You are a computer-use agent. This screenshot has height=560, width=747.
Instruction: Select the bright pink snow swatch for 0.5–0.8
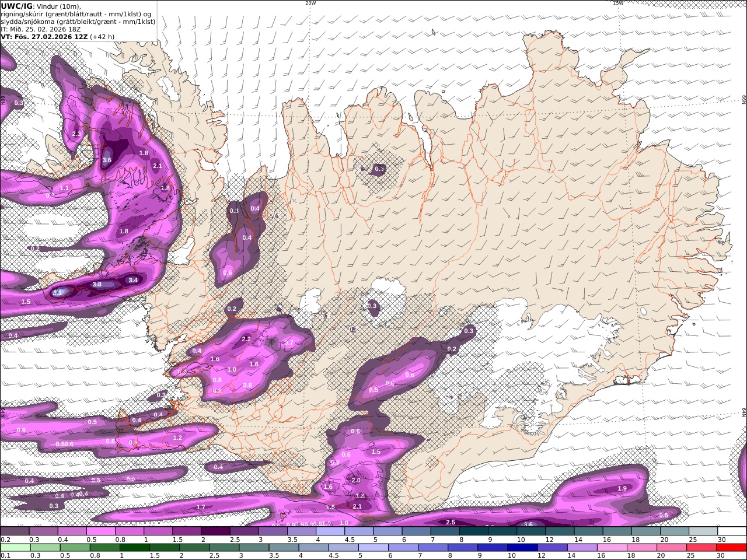[101, 531]
